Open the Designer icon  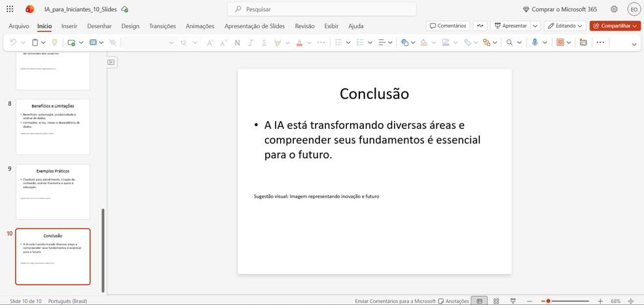tap(560, 43)
